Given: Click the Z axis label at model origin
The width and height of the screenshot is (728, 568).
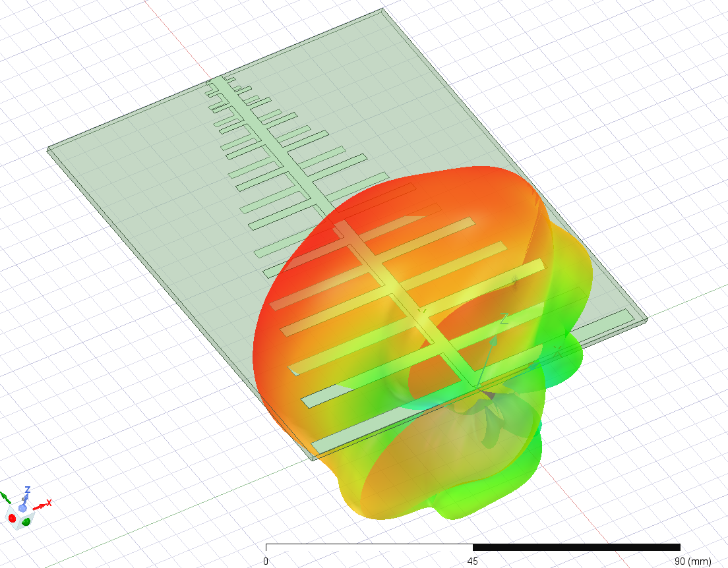Looking at the screenshot, I should [504, 320].
